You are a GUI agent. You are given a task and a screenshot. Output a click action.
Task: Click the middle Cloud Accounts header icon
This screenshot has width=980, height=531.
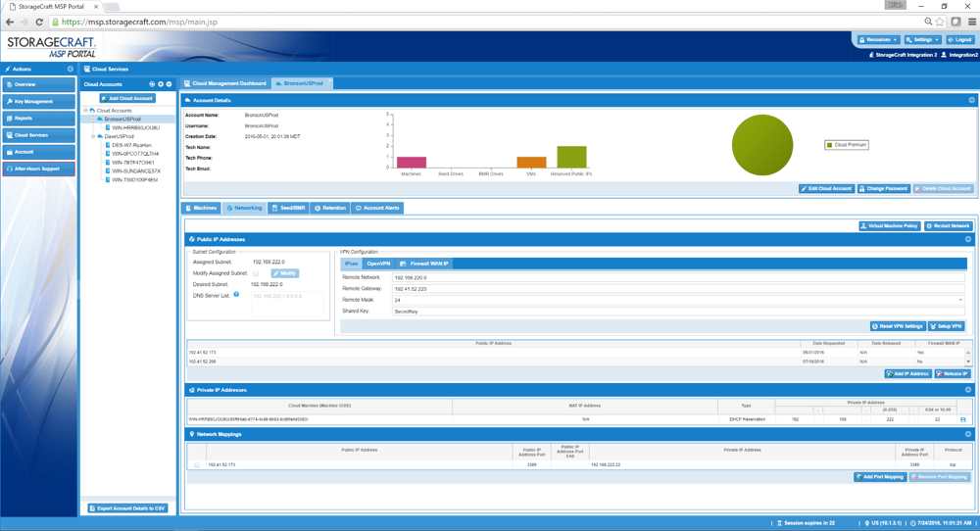point(161,83)
